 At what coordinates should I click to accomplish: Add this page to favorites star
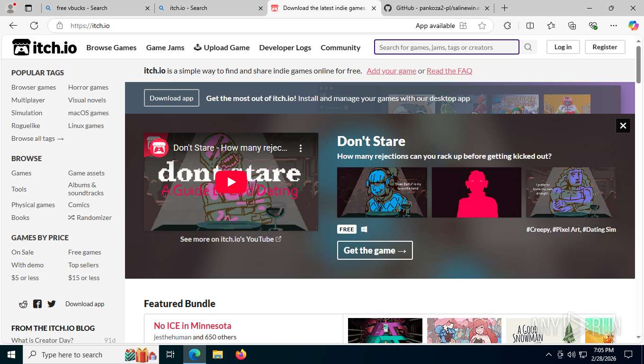click(482, 26)
